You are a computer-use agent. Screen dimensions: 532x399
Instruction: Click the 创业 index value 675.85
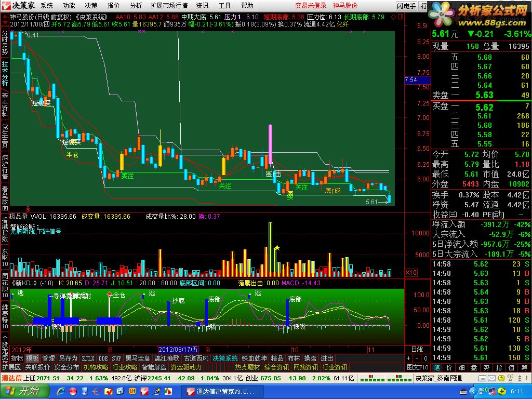pyautogui.click(x=271, y=378)
